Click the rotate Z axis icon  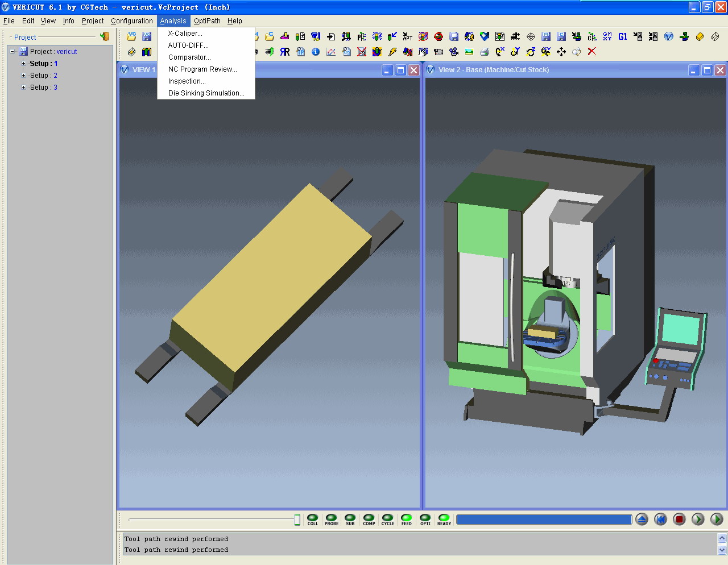(x=531, y=52)
